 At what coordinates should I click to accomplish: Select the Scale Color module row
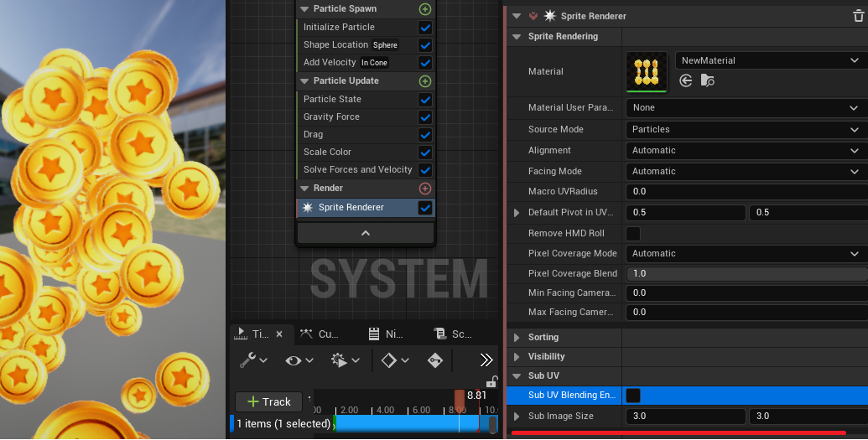366,153
